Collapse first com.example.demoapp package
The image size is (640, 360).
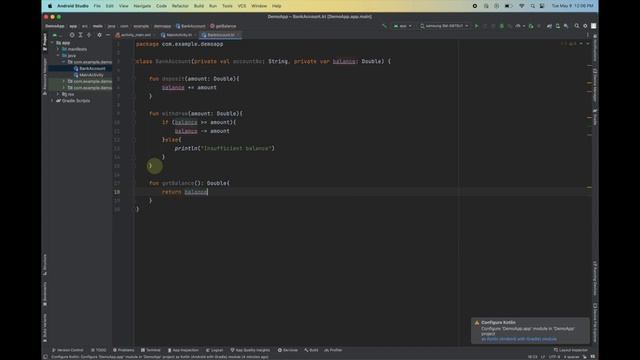[x=64, y=62]
